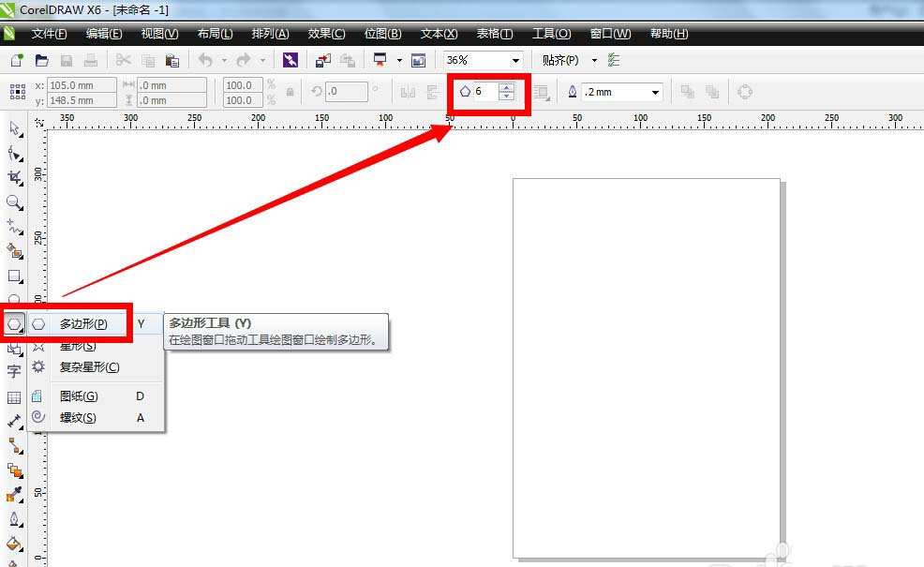Click Convert to curves icon

click(x=745, y=92)
